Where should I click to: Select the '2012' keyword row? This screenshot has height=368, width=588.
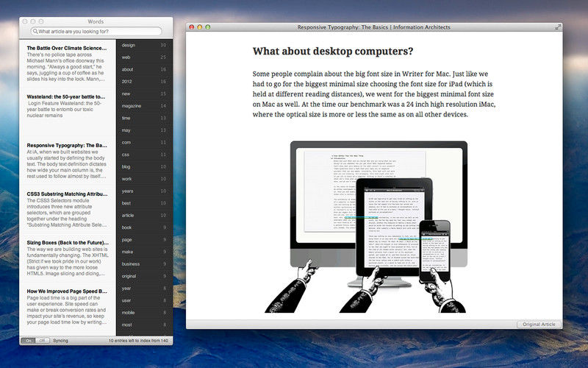point(144,82)
